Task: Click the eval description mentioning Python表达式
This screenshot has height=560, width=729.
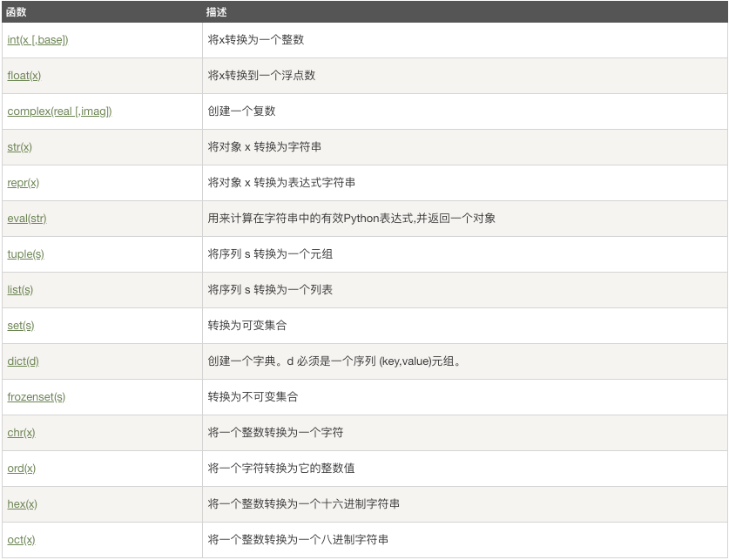Action: (352, 219)
